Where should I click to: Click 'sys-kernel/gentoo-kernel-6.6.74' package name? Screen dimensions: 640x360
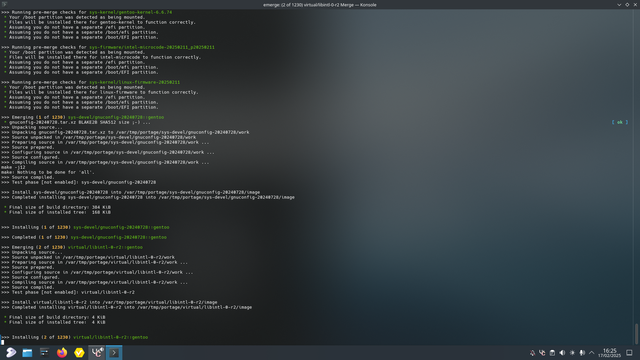(131, 12)
